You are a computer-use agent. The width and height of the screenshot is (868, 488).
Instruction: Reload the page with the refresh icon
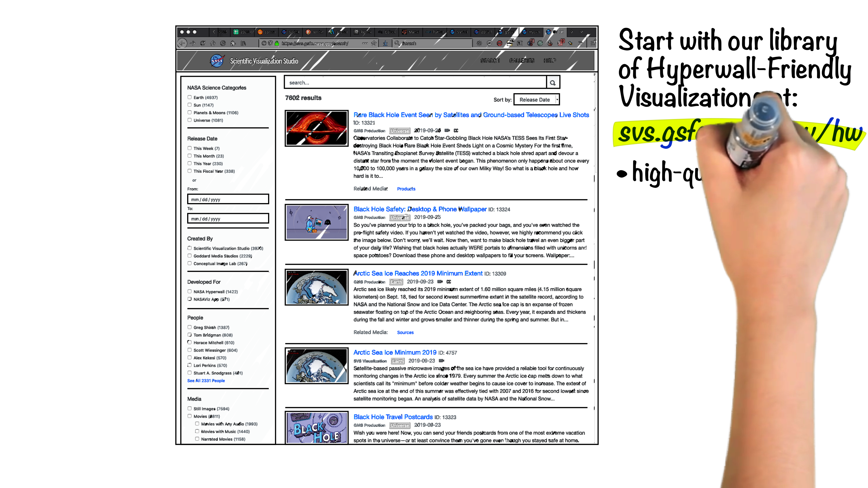click(x=203, y=43)
